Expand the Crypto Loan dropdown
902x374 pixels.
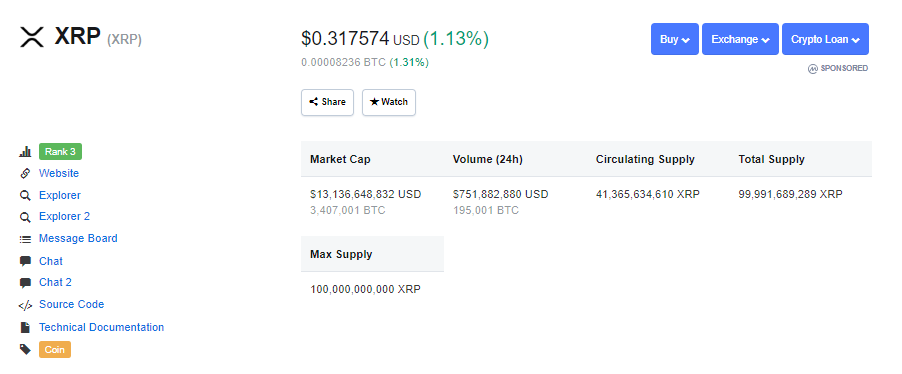[825, 39]
